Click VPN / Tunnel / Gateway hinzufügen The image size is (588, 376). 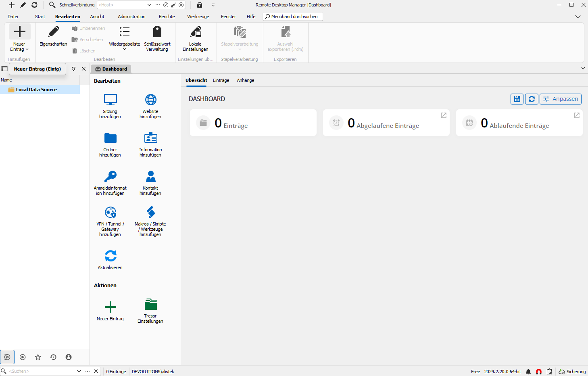pos(110,221)
